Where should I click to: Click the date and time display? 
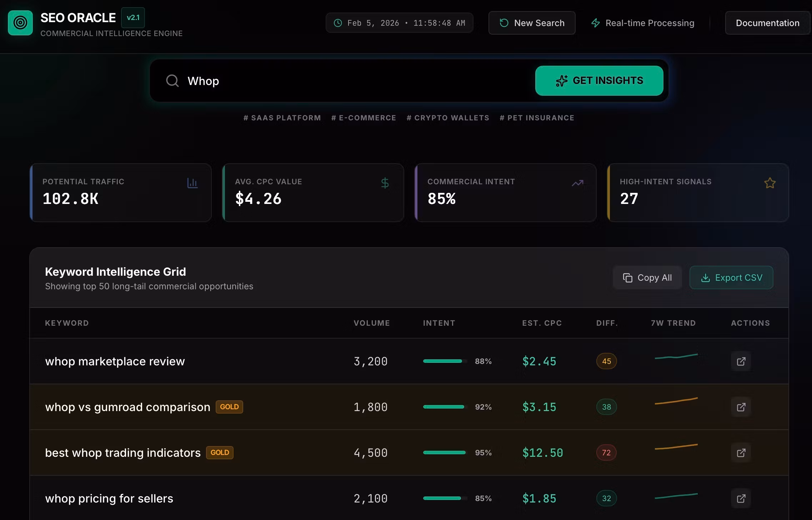coord(400,23)
